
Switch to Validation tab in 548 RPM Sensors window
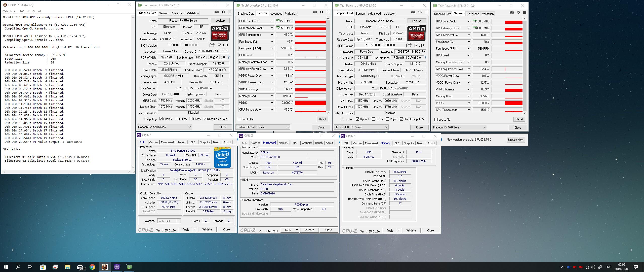click(x=291, y=14)
